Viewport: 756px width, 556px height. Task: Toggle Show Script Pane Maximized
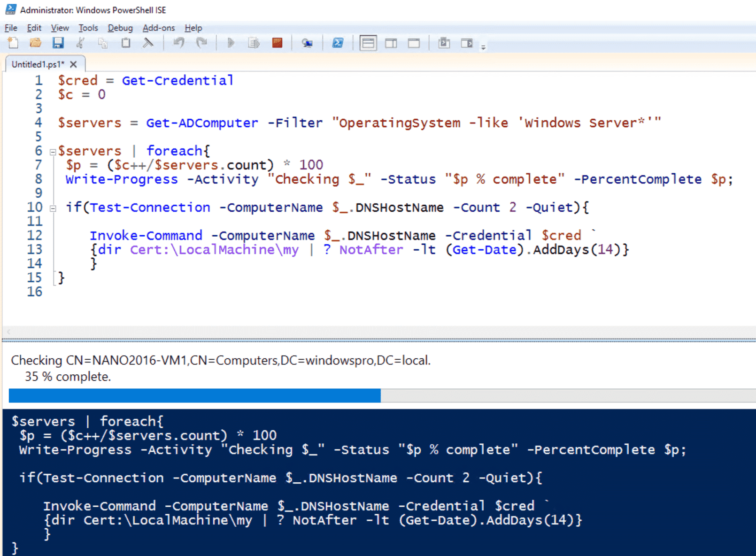(x=414, y=43)
